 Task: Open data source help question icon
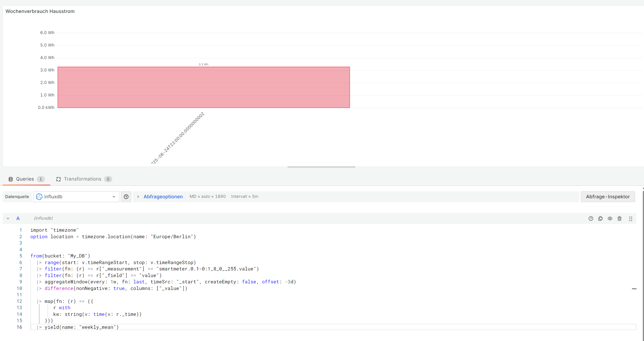pyautogui.click(x=126, y=197)
